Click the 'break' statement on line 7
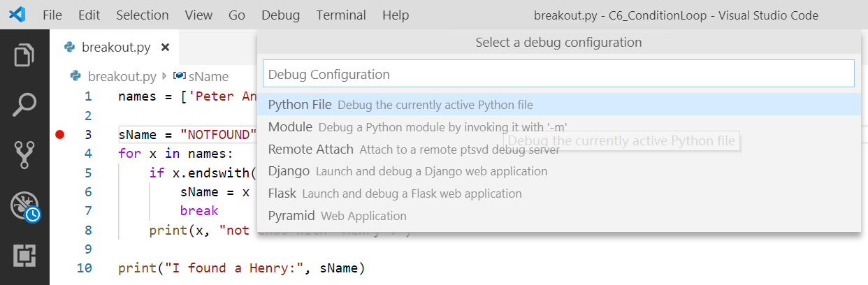This screenshot has height=285, width=868. click(199, 210)
